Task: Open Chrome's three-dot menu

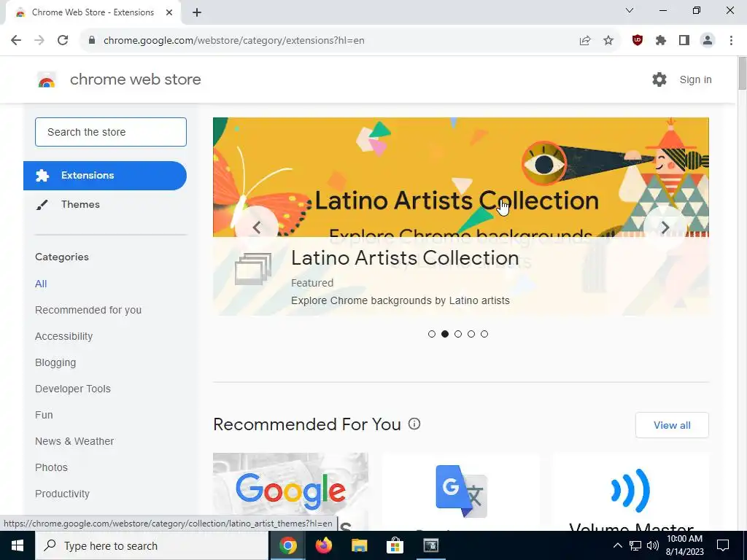Action: 731,41
